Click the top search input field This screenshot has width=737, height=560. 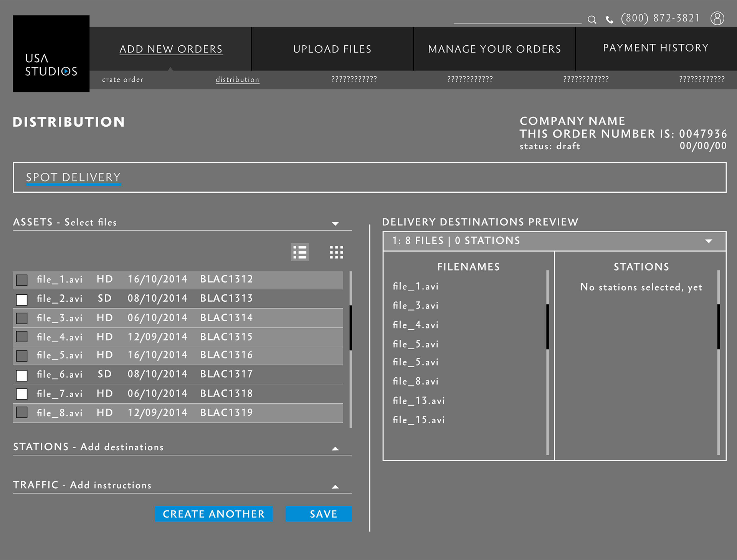(517, 18)
